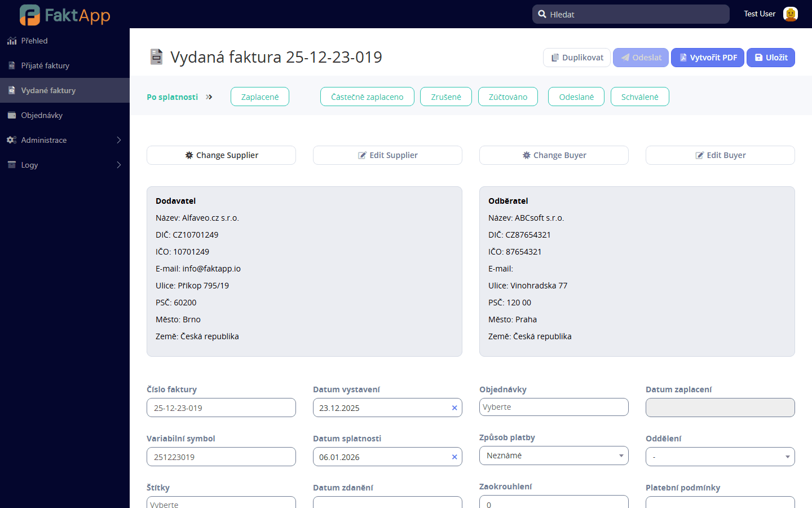Click the Edit Buyer button

pyautogui.click(x=720, y=155)
